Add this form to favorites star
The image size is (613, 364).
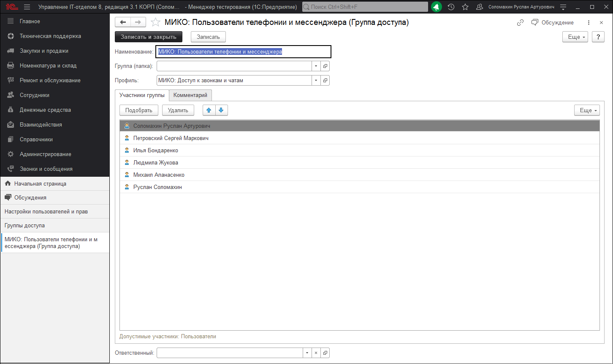[155, 22]
